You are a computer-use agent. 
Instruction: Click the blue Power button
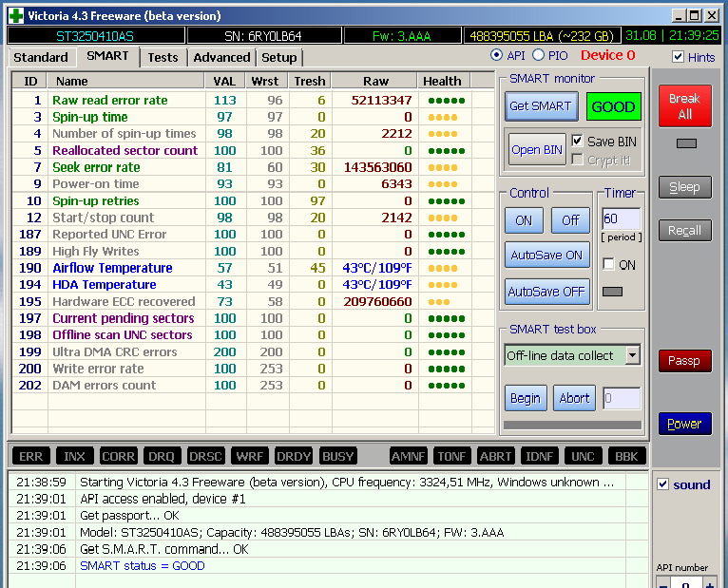[x=685, y=424]
